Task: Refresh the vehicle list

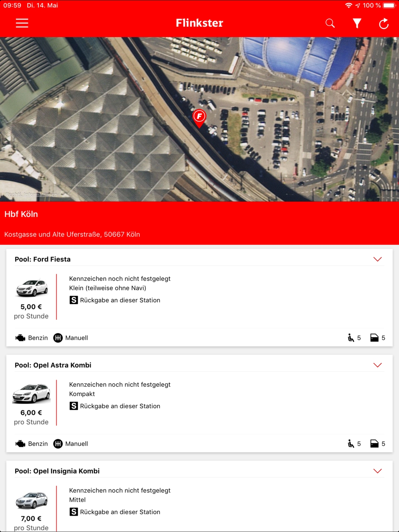Action: coord(384,24)
